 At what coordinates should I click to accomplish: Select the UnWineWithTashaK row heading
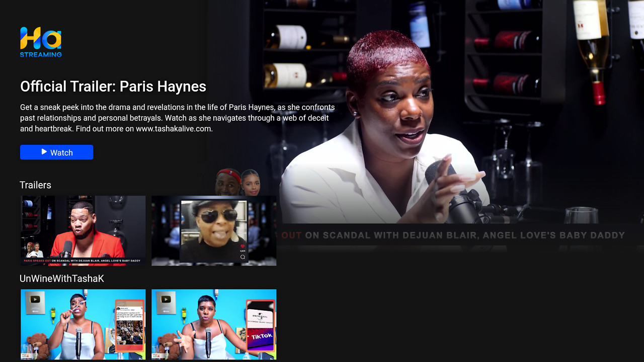pos(62,278)
